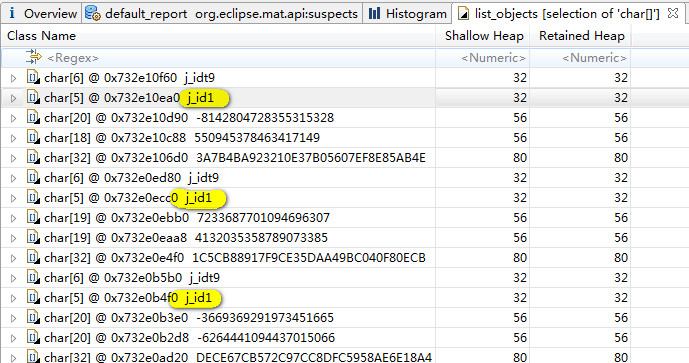
Task: Expand char[19] @ 0x732e0ebb0 row
Action: pos(14,218)
